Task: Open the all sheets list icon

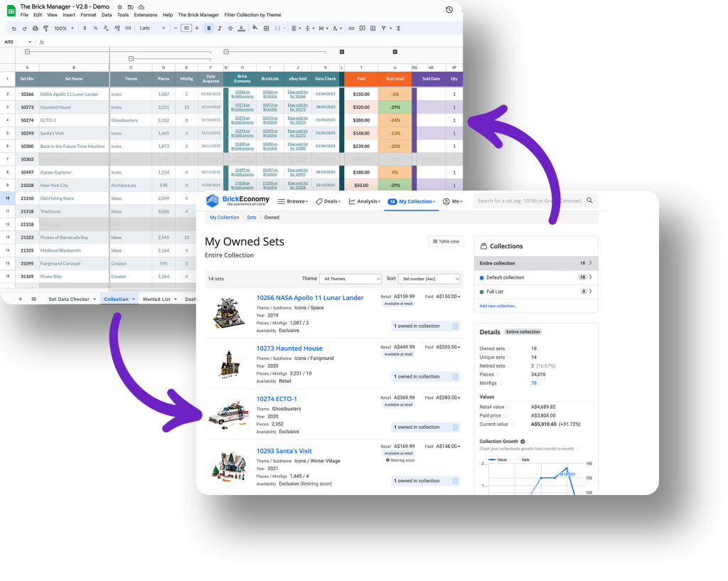Action: 34,299
